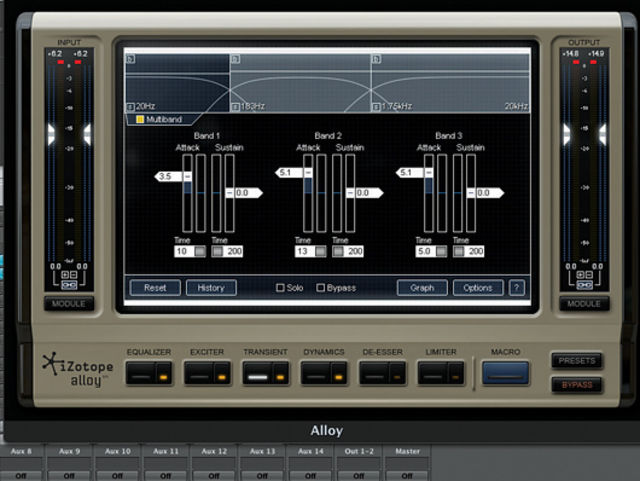The width and height of the screenshot is (640, 481).
Task: Click the Reset button
Action: coord(155,288)
